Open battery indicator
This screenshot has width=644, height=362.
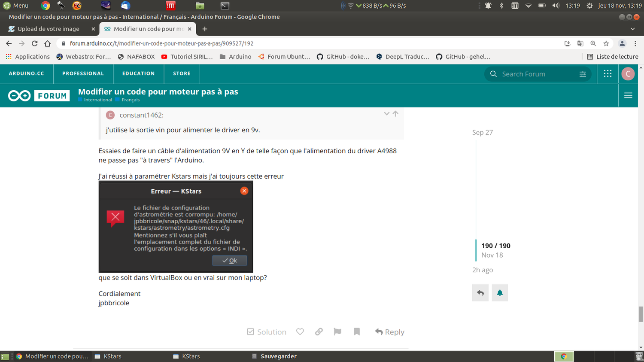coord(542,6)
